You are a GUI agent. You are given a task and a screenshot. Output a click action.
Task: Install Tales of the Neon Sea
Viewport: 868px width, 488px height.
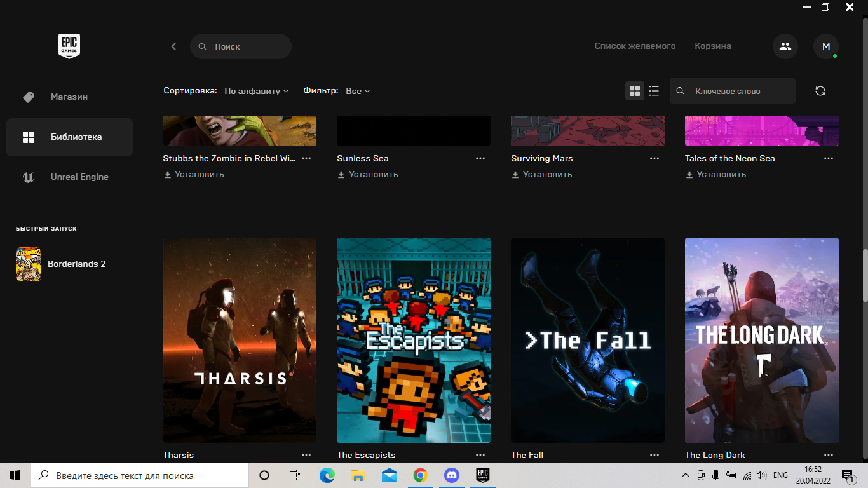716,174
